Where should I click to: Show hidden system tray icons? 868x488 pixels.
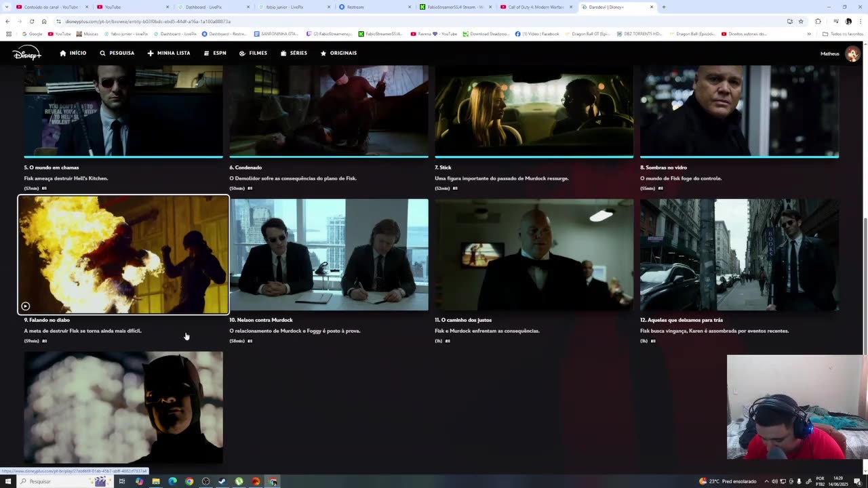pos(768,481)
